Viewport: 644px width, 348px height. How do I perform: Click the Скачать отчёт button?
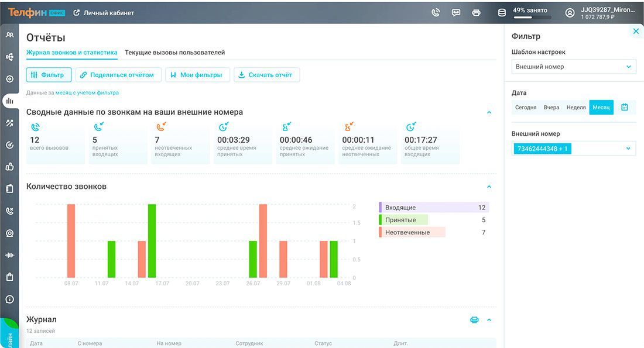[x=266, y=75]
